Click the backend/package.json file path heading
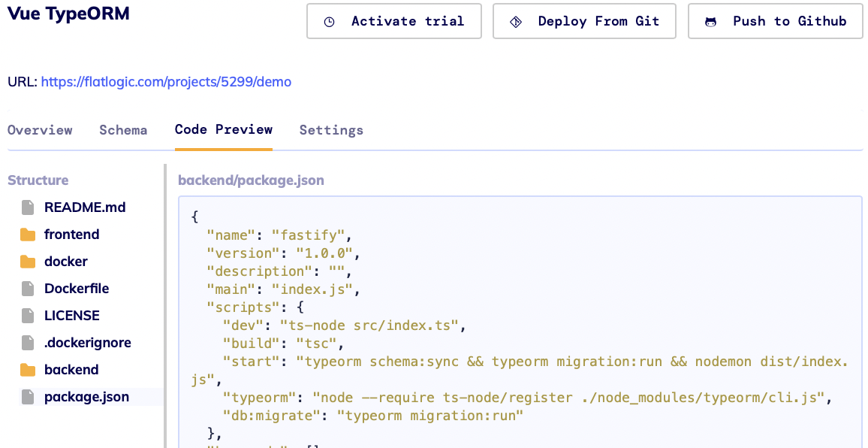 [x=251, y=180]
